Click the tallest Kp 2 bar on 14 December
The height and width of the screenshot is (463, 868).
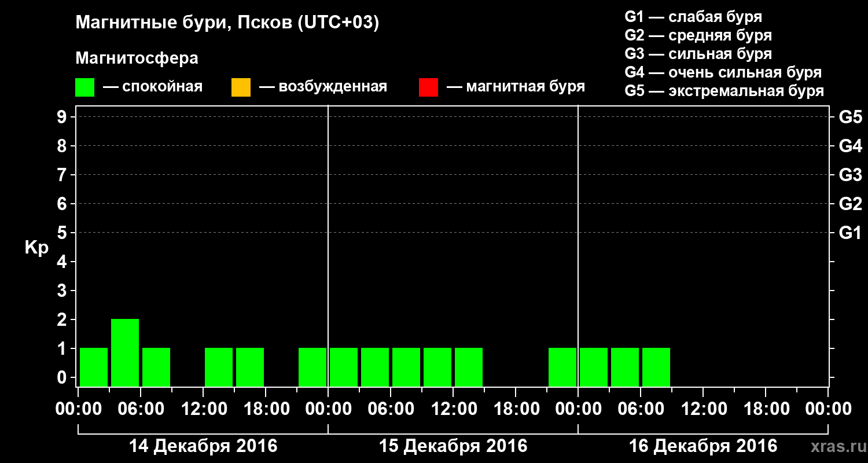125,352
